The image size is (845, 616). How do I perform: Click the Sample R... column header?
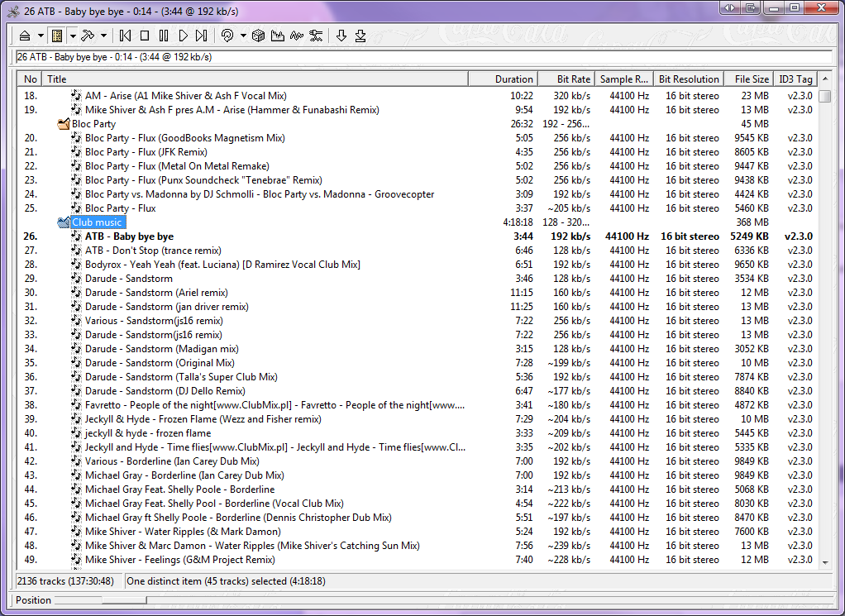coord(624,79)
